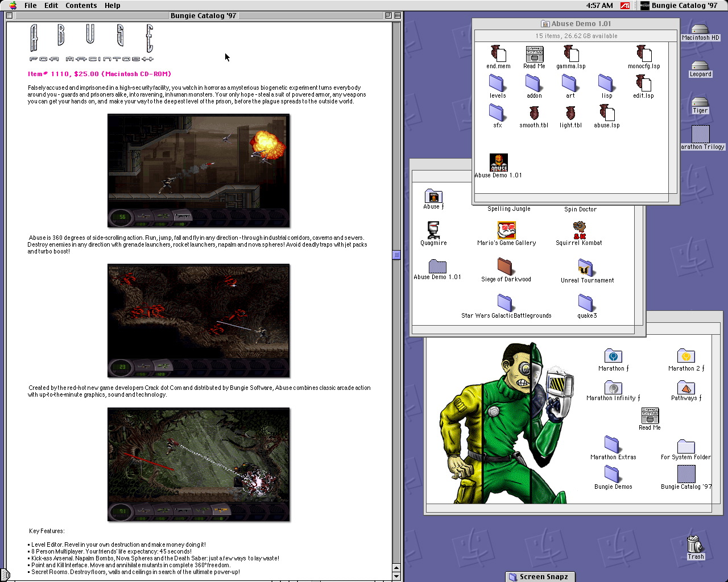Open the Bungie Catalog '97 application menu
Screen dimensions: 728x582
[679, 5]
